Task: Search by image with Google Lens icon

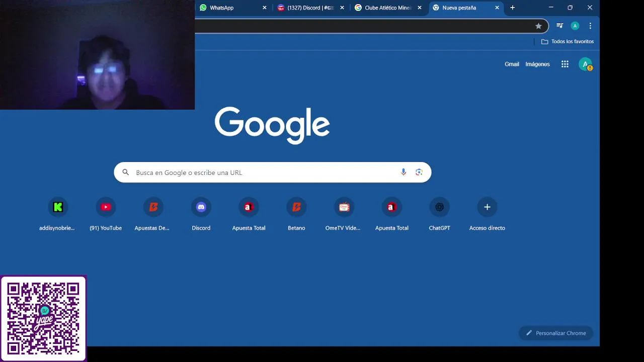Action: [419, 172]
